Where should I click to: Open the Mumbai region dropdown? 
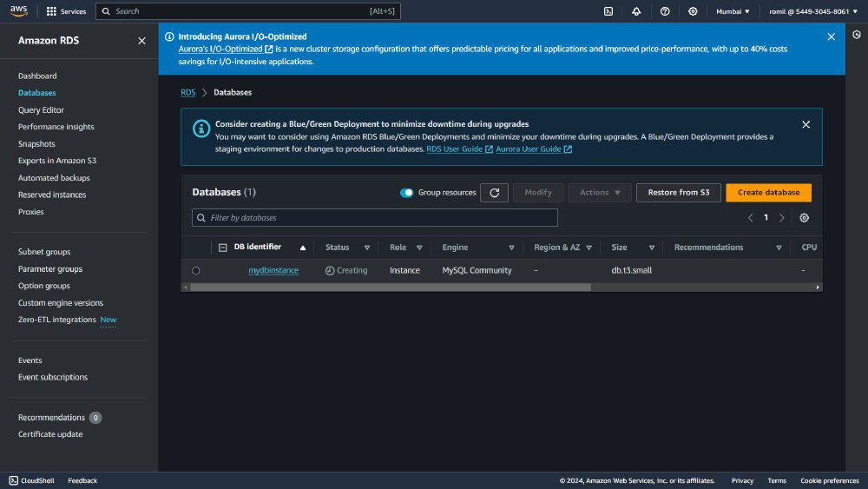click(733, 11)
